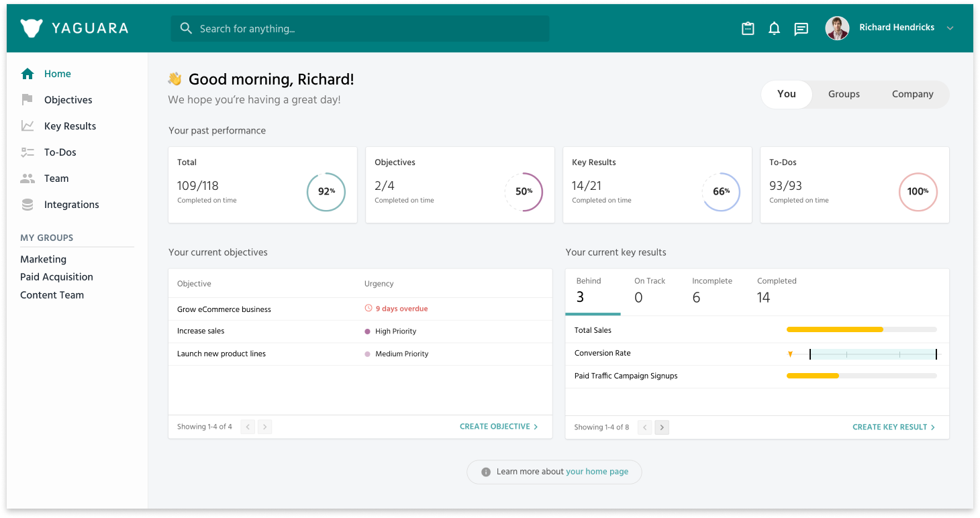Open the Paid Acquisition group
Screen dimensions: 980x518
(x=56, y=276)
